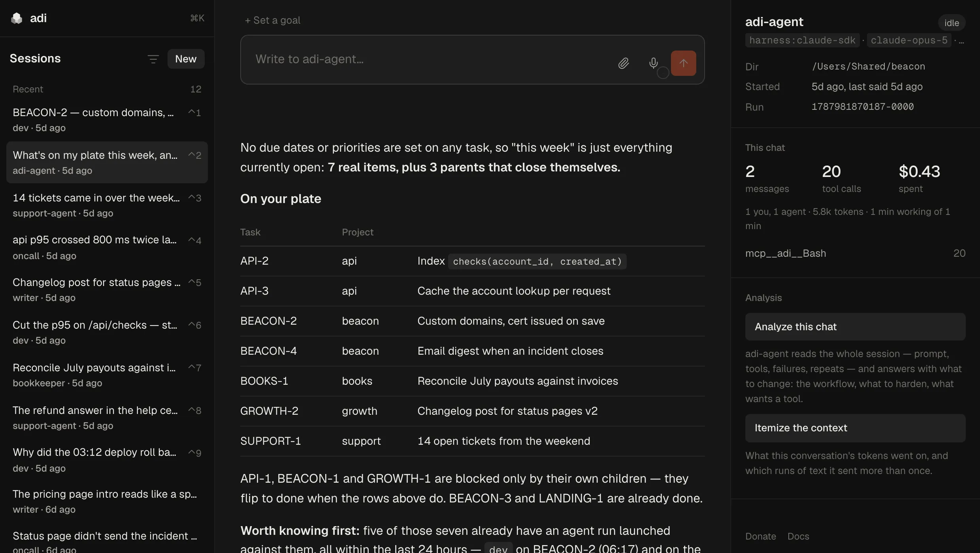Open the sessions filter icon
The width and height of the screenshot is (980, 553).
click(153, 59)
